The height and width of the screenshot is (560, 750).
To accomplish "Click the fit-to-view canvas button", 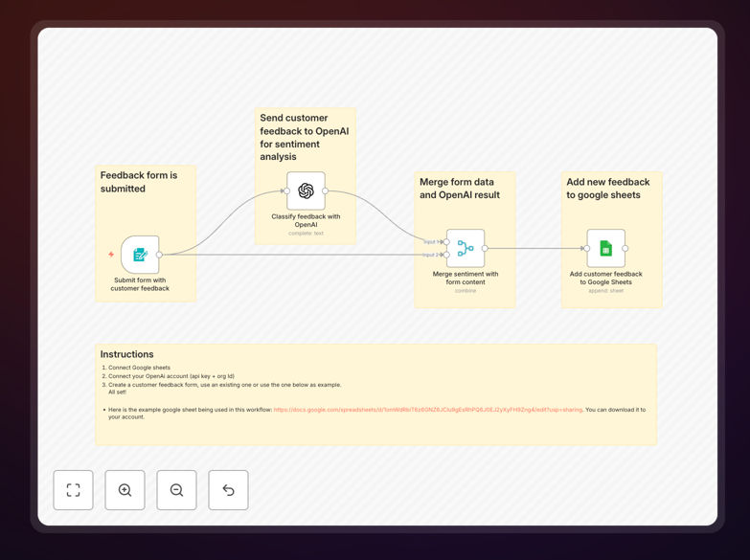I will click(x=73, y=490).
